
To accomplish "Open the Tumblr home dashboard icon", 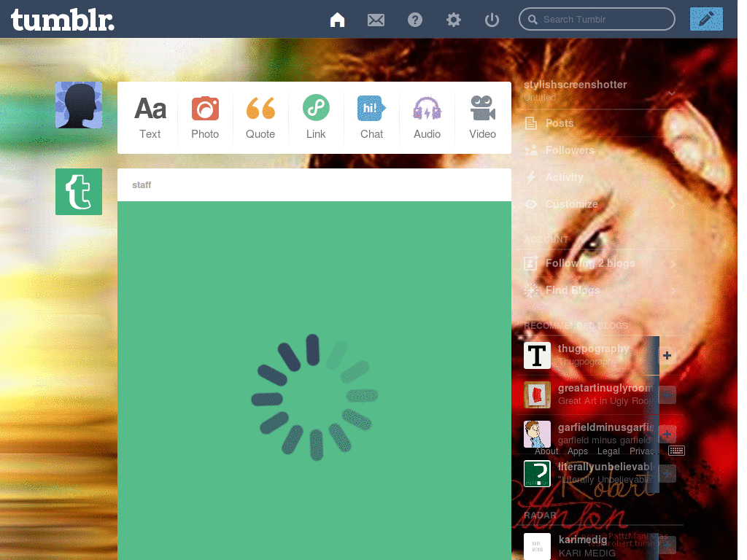I will coord(337,20).
